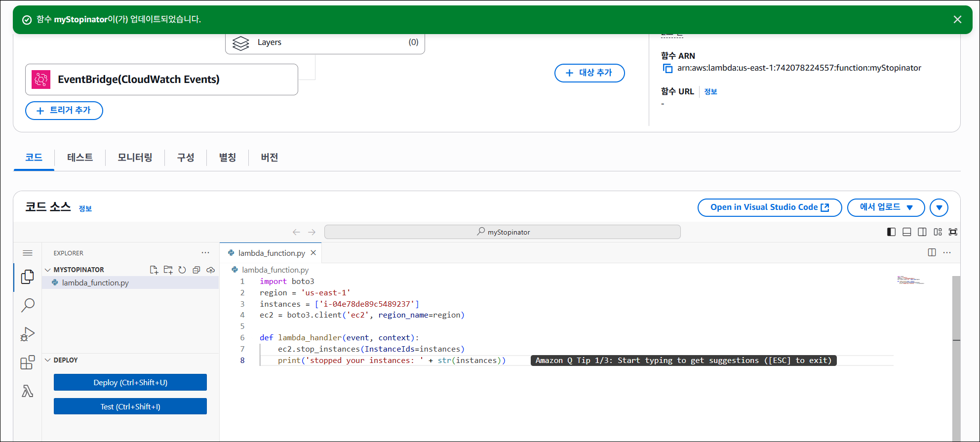
Task: Click the lambda_function.py breadcrumb
Action: [x=275, y=270]
